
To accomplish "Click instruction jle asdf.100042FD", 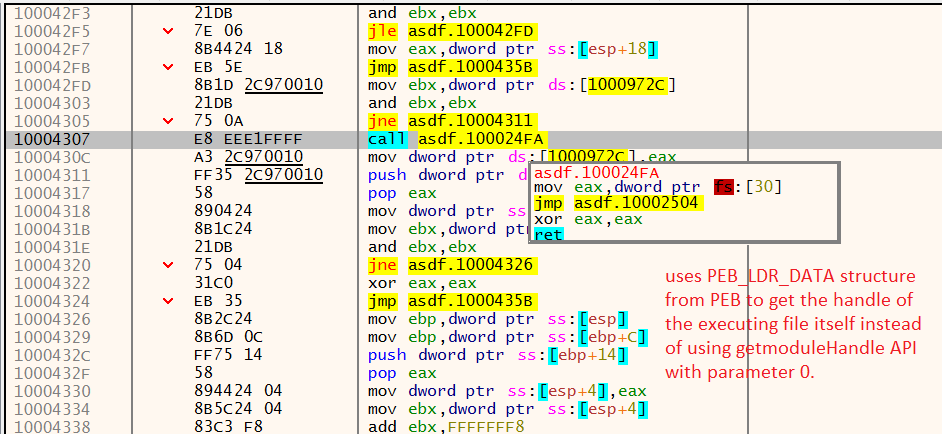I will coord(452,31).
